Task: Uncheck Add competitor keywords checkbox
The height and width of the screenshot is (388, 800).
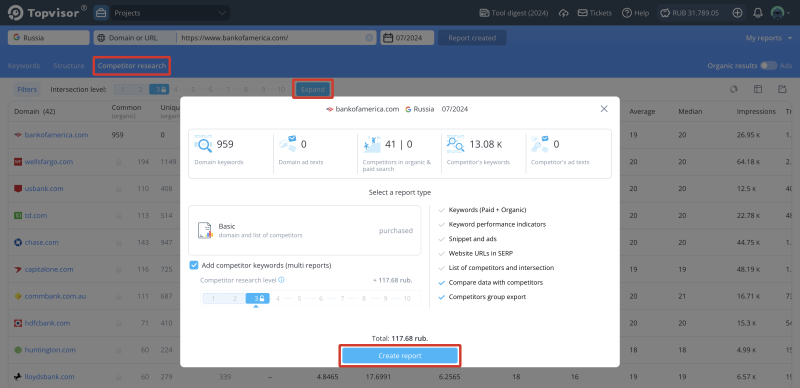Action: click(x=194, y=265)
